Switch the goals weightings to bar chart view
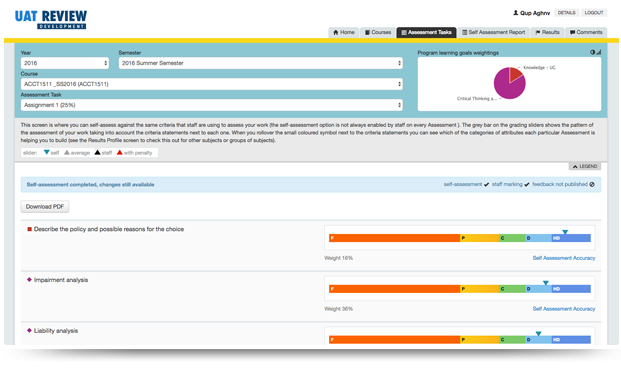This screenshot has width=621, height=381. pos(599,52)
